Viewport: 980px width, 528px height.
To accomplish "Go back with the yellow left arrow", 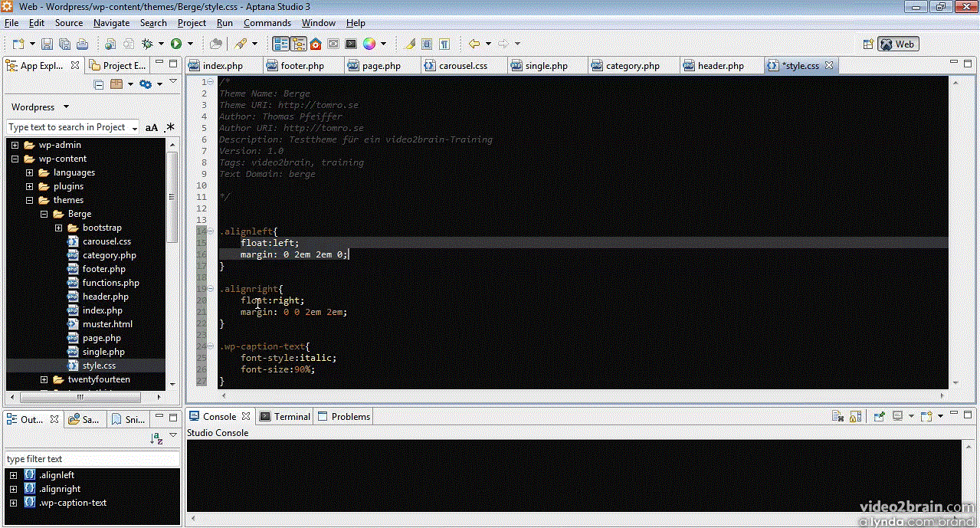I will pyautogui.click(x=474, y=44).
